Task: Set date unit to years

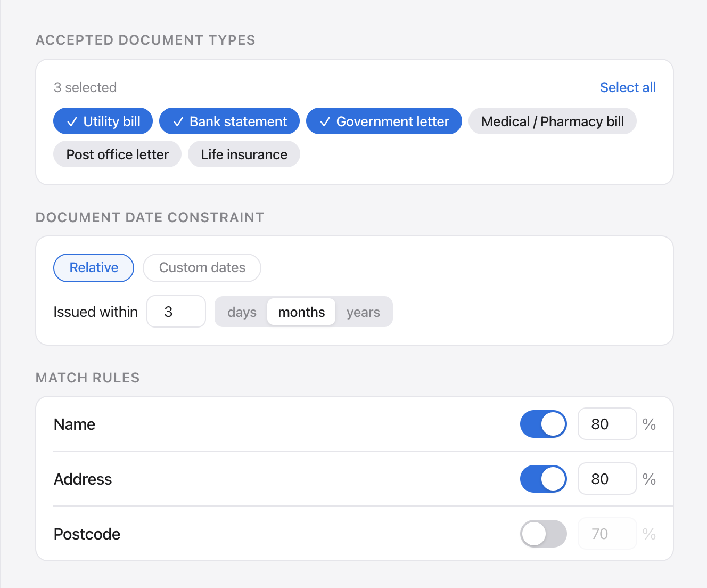Action: coord(363,312)
